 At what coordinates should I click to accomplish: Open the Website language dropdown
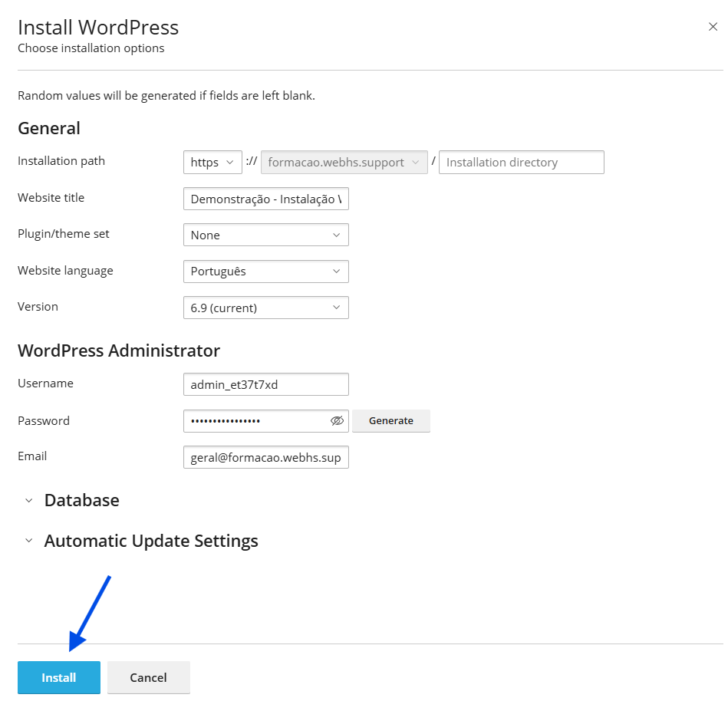point(266,272)
